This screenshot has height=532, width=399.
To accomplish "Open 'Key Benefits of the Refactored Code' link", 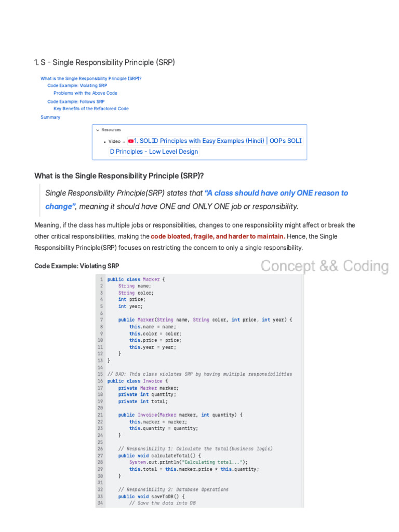I will [x=91, y=109].
